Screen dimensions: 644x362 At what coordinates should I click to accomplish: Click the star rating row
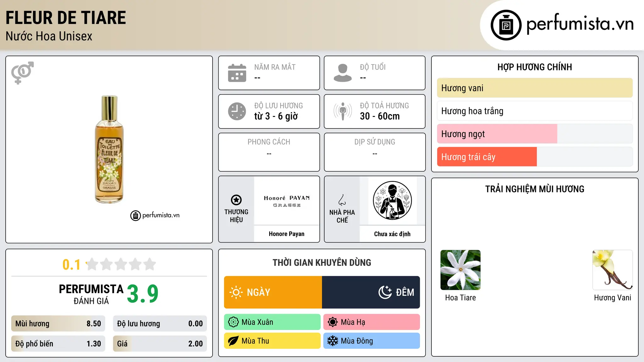coord(121,264)
